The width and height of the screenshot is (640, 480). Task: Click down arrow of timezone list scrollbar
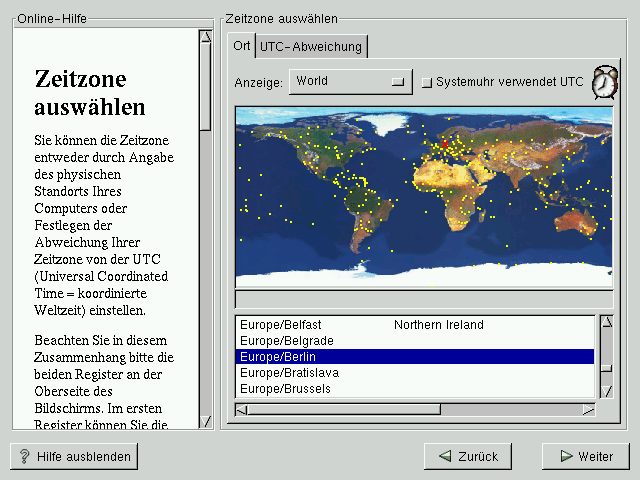(605, 391)
